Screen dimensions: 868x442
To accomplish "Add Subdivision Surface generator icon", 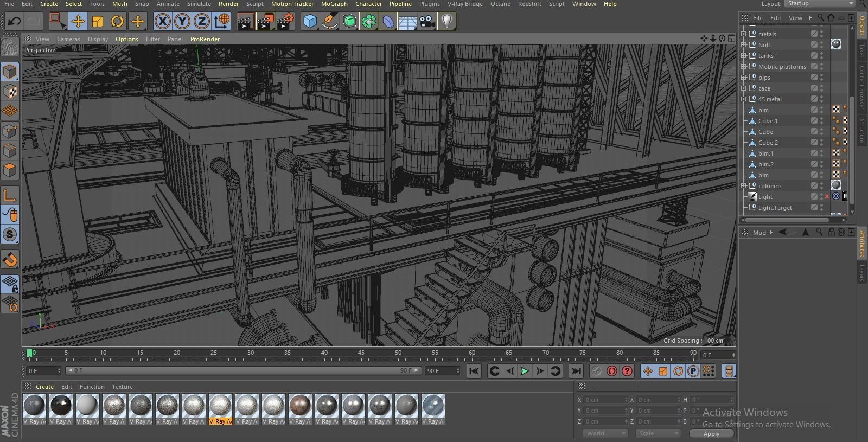I will click(349, 22).
